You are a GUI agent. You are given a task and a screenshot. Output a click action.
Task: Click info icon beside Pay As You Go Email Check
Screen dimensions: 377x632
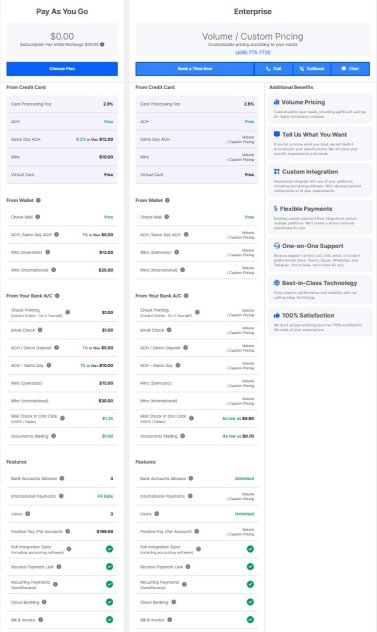point(40,330)
